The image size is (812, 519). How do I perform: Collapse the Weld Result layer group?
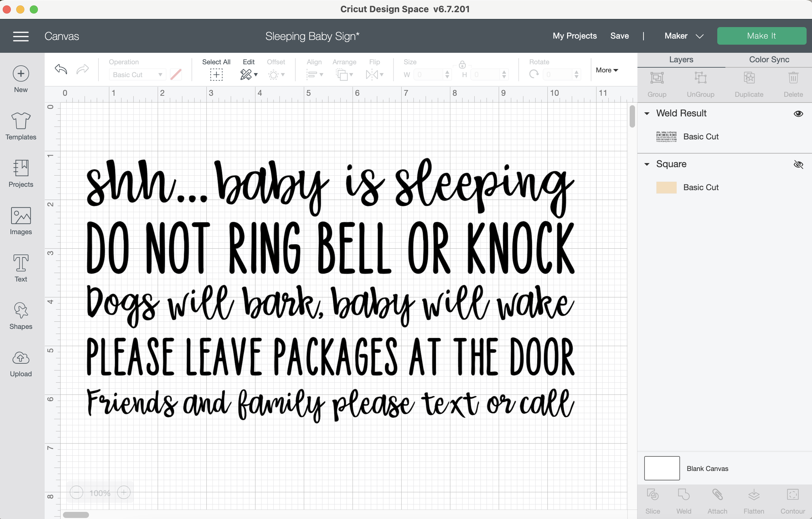point(647,114)
